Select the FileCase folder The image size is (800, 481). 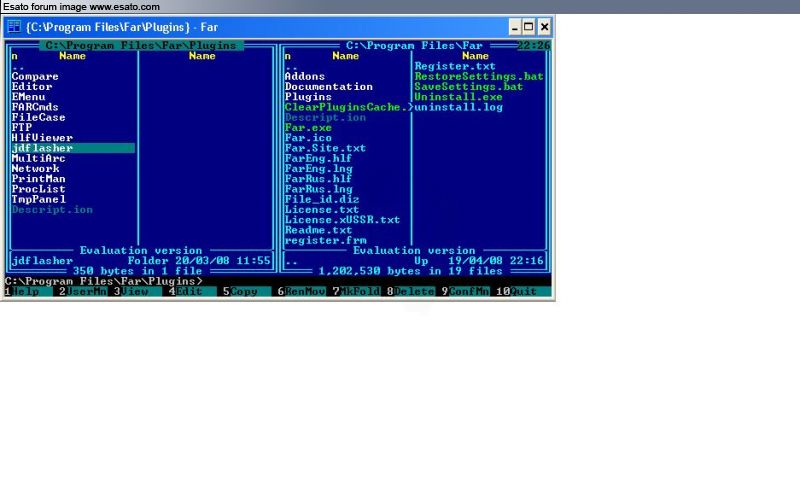coord(39,117)
